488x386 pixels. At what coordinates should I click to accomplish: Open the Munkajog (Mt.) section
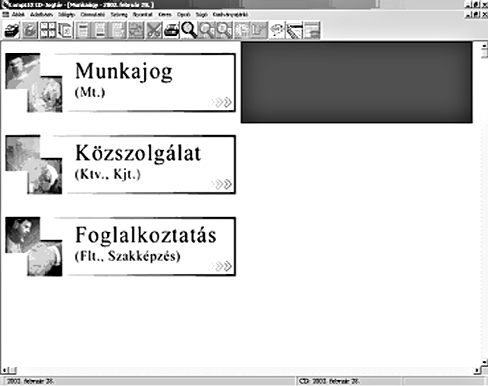click(120, 82)
